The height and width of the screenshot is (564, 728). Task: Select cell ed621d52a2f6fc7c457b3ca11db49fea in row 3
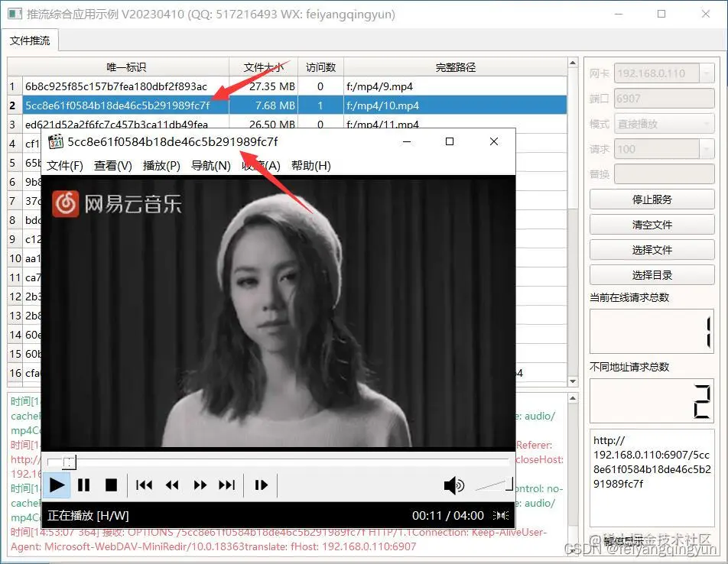coord(126,123)
